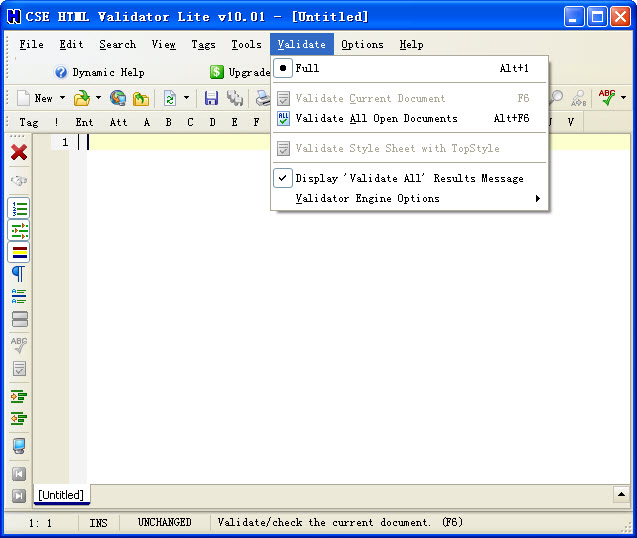Toggle the red yellow blue stripes sidebar button

point(19,252)
